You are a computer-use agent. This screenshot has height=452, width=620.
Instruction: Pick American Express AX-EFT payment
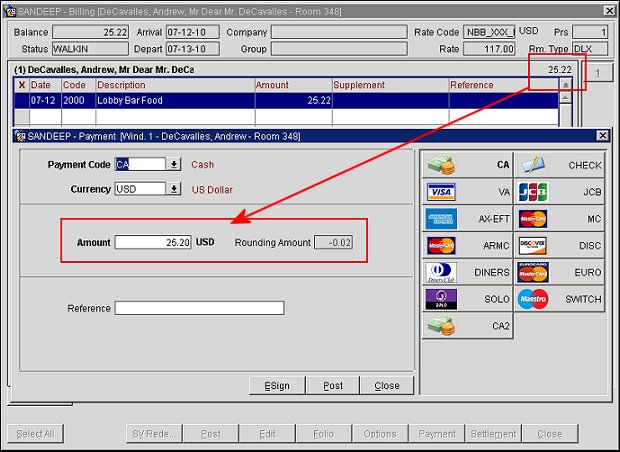[467, 218]
